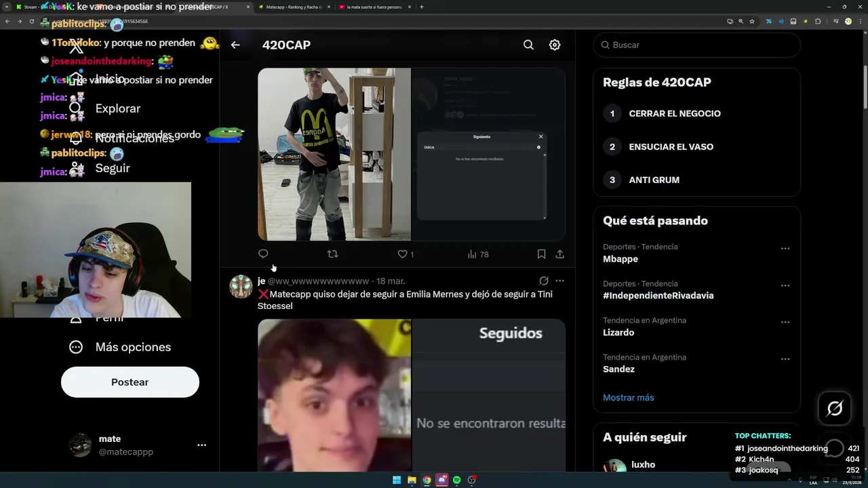Bookmark the mirror selfie post
The image size is (868, 488).
tap(541, 254)
